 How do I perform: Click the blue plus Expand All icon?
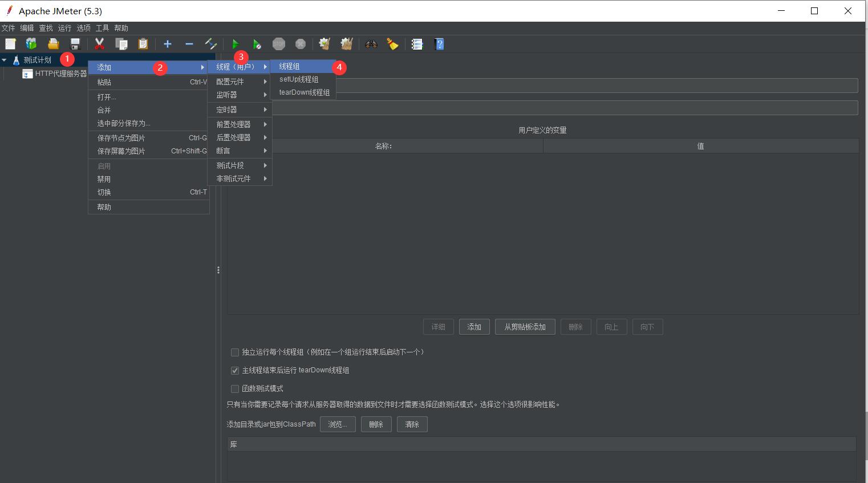168,44
